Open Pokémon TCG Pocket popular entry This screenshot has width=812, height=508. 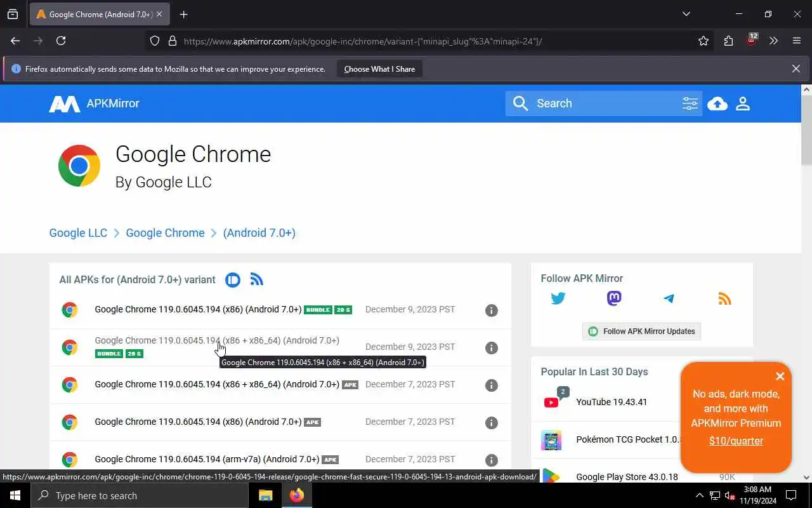pos(629,439)
